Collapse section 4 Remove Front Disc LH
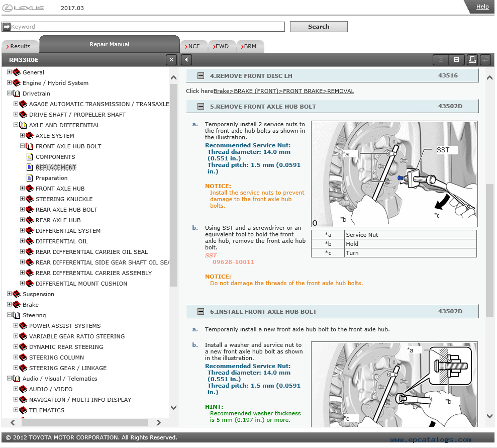497x448 pixels. pos(201,76)
